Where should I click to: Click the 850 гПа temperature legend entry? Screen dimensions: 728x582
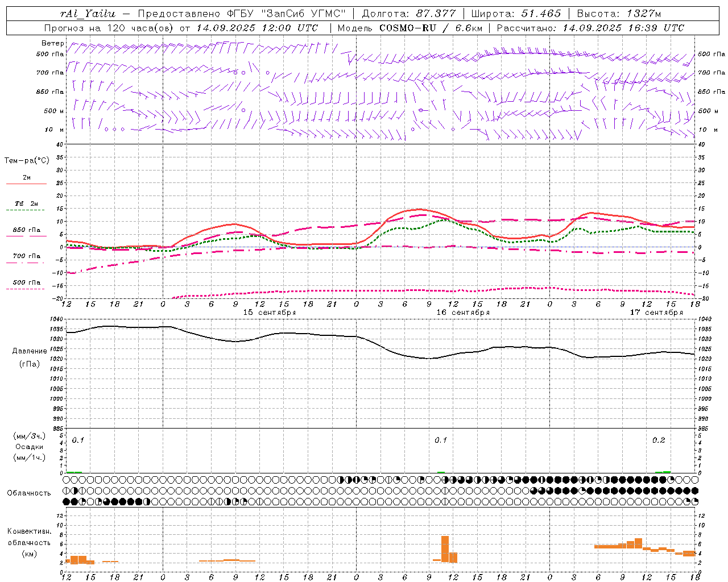[27, 230]
